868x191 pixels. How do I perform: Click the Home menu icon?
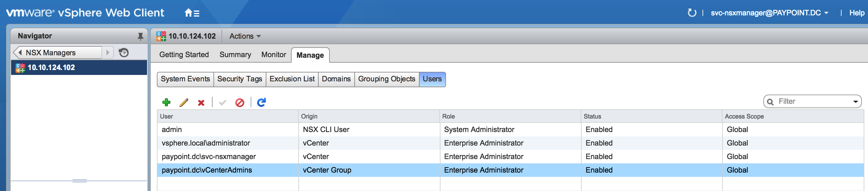192,13
